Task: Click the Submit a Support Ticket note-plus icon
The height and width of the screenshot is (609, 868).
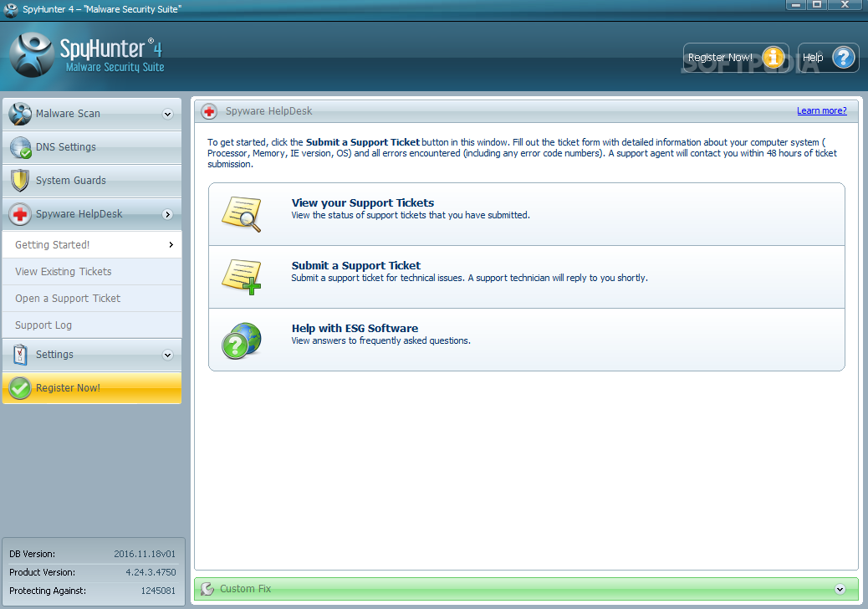Action: click(242, 277)
